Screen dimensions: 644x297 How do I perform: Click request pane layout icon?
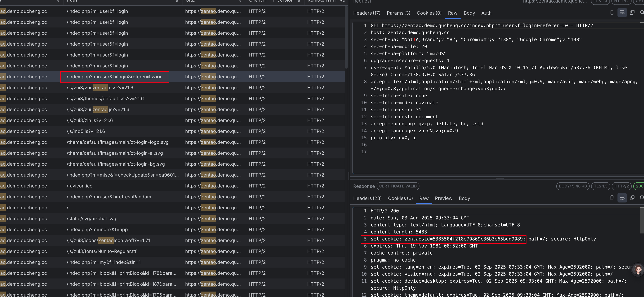pyautogui.click(x=612, y=12)
